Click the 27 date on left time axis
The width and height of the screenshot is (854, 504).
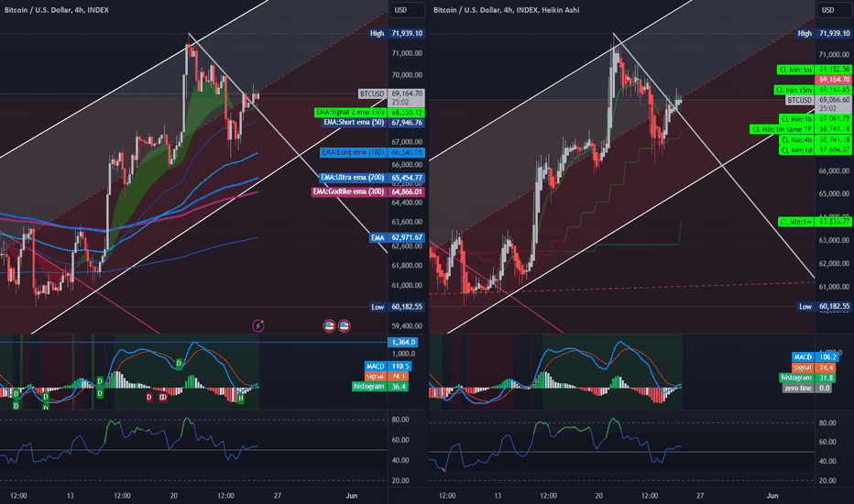pos(278,496)
